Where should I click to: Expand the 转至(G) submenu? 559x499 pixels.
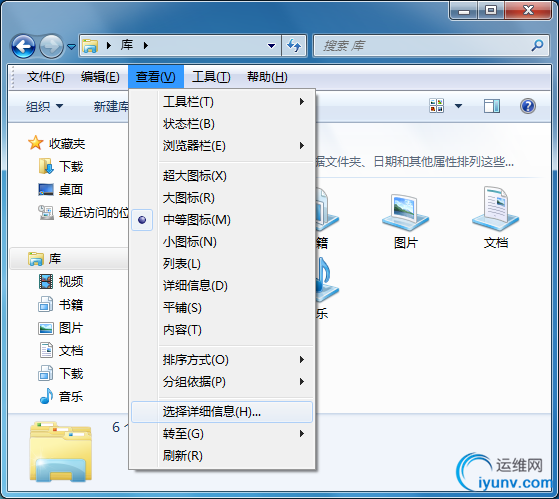[x=222, y=434]
